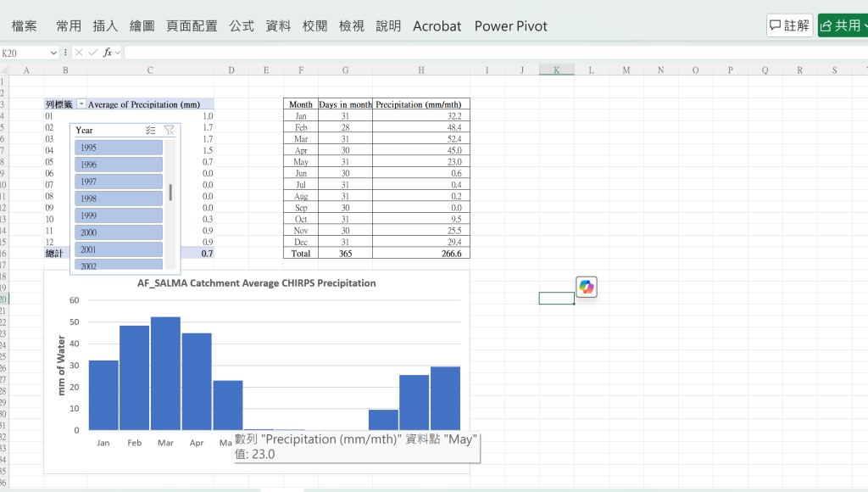This screenshot has height=492, width=868.
Task: Open the 檔案 (File) menu
Action: [25, 26]
